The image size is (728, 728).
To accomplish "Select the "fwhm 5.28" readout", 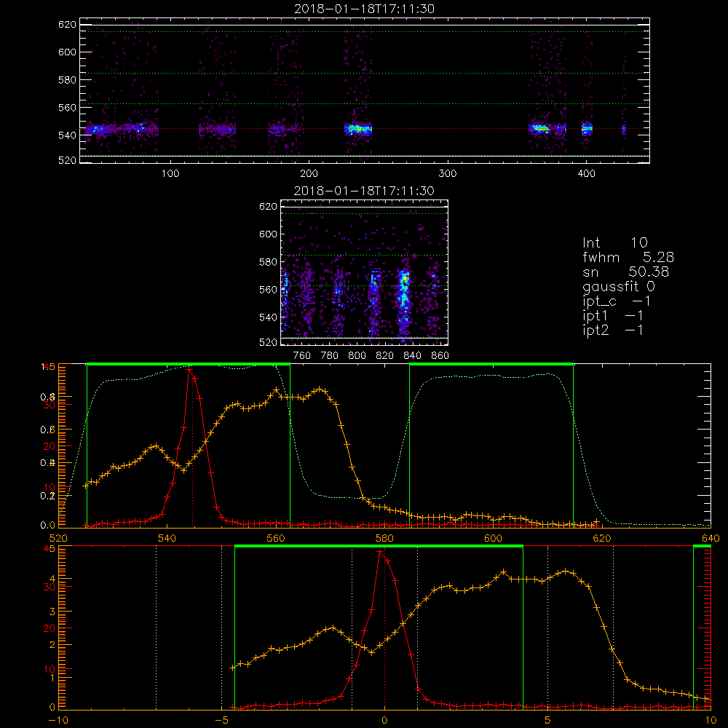I will tap(628, 257).
